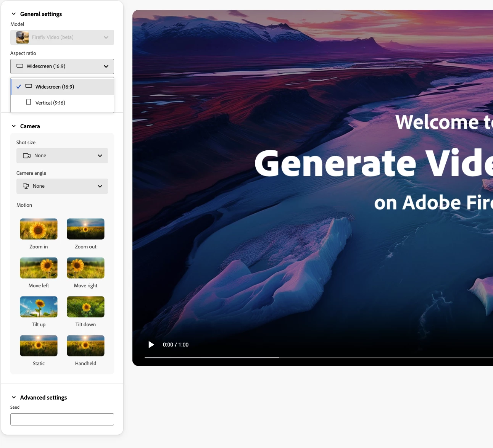Open the Aspect ratio Widescreen combo box

tap(62, 66)
